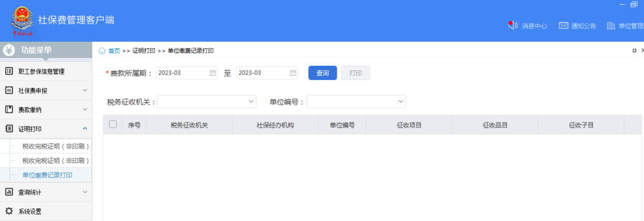Click the 打印 button
644x221 pixels.
pyautogui.click(x=355, y=73)
